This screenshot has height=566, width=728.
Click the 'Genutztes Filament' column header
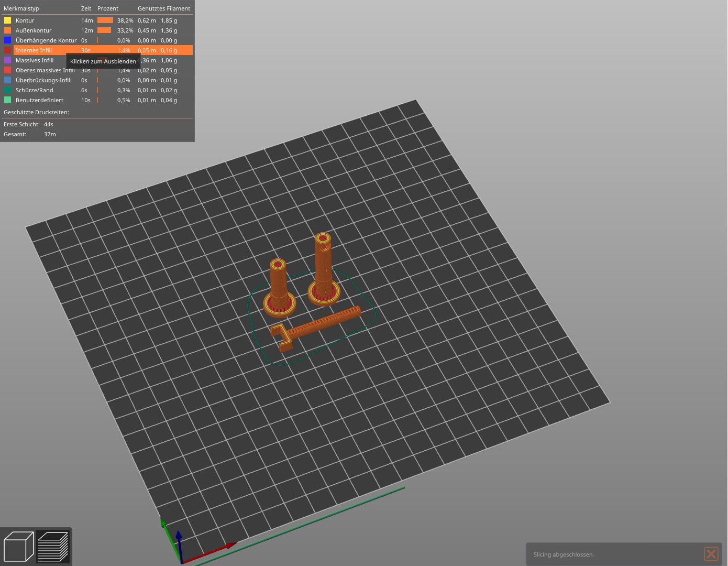(x=164, y=8)
